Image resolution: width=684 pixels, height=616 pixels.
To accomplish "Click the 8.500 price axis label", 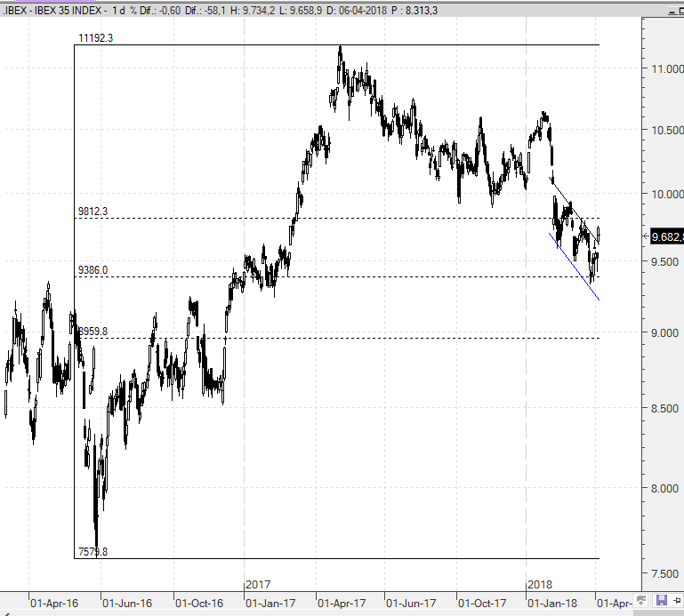I will coord(664,409).
